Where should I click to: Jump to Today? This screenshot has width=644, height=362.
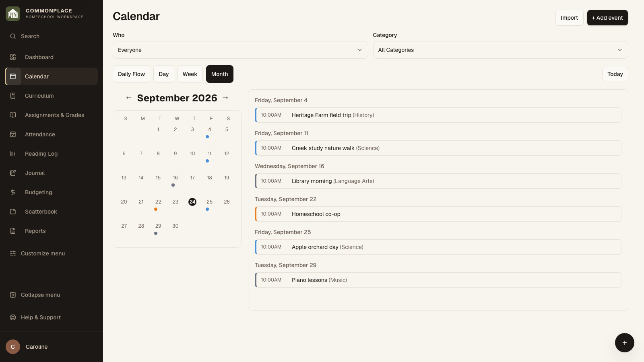(x=615, y=74)
